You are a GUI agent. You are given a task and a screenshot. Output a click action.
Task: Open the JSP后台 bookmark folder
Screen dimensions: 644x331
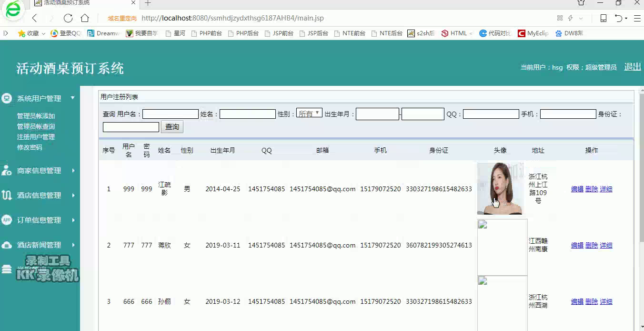pos(313,33)
